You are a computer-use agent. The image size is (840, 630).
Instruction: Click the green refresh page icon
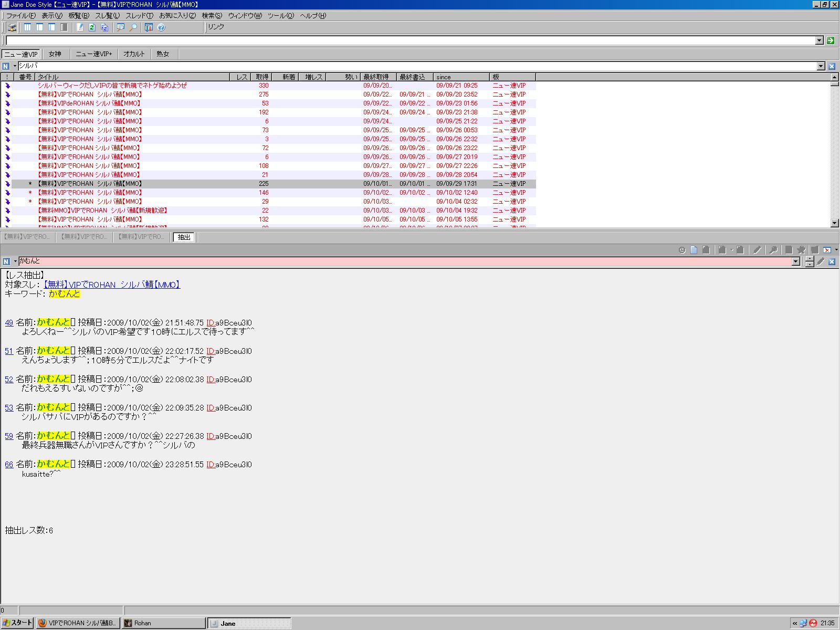[x=92, y=27]
